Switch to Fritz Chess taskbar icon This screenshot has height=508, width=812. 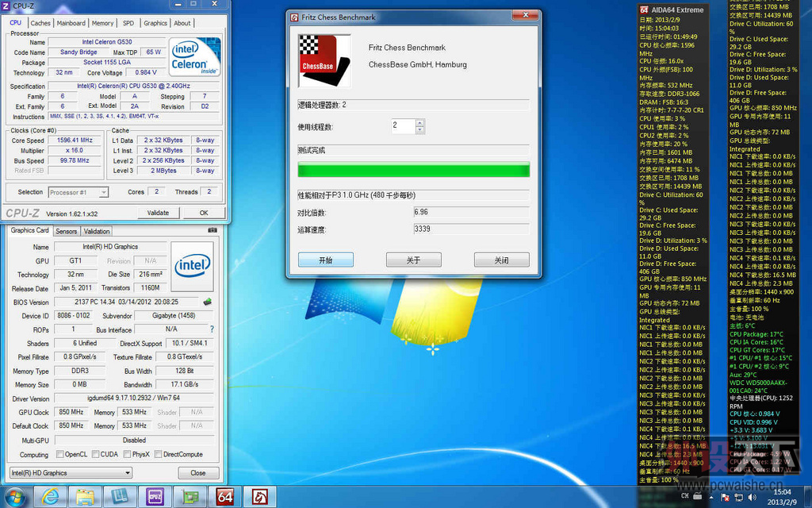click(260, 497)
